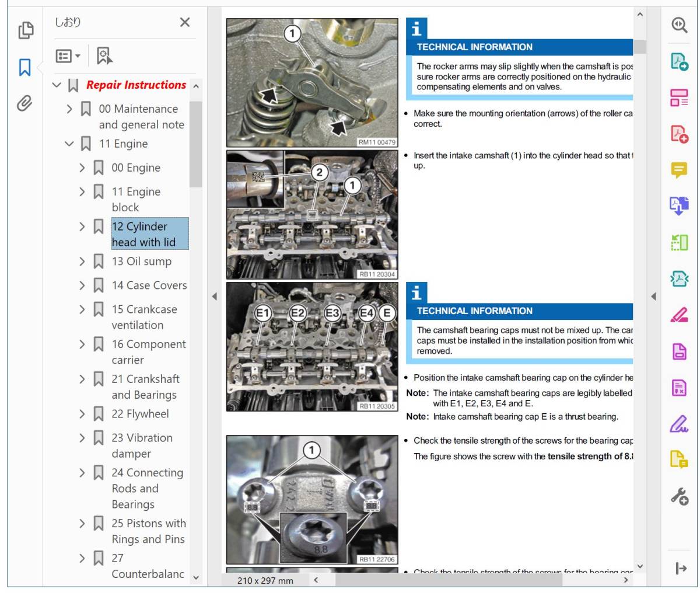The image size is (700, 596).
Task: Expand the 25 Pistons with Rings and Pins bookmark
Action: click(82, 524)
